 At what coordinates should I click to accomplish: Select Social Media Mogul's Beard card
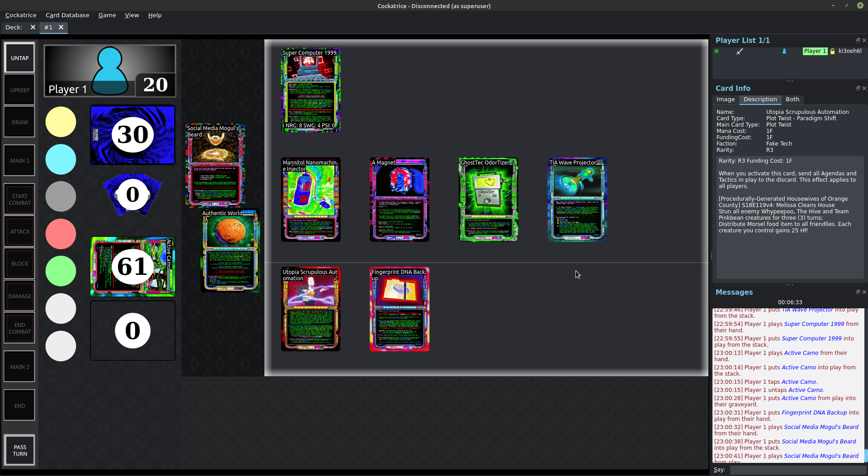point(215,165)
